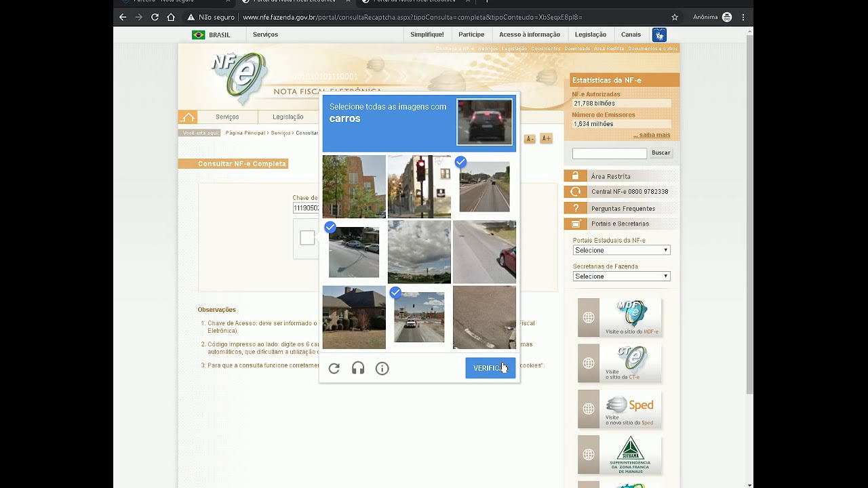Select the red traffic light captcha tile
868x488 pixels.
[419, 186]
